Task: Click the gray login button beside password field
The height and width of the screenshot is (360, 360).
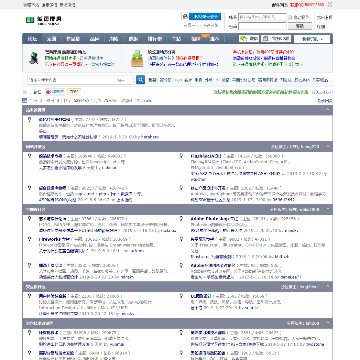Action: pyautogui.click(x=300, y=26)
